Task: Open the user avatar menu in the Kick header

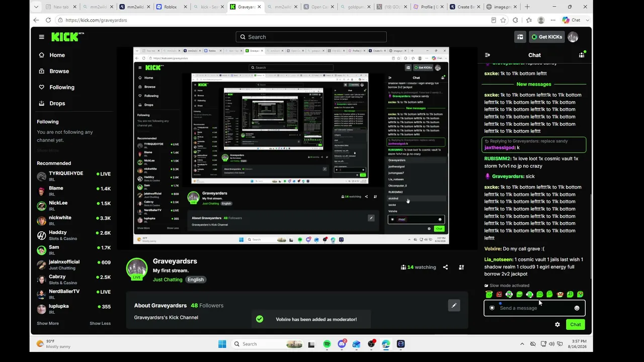Action: pyautogui.click(x=573, y=37)
